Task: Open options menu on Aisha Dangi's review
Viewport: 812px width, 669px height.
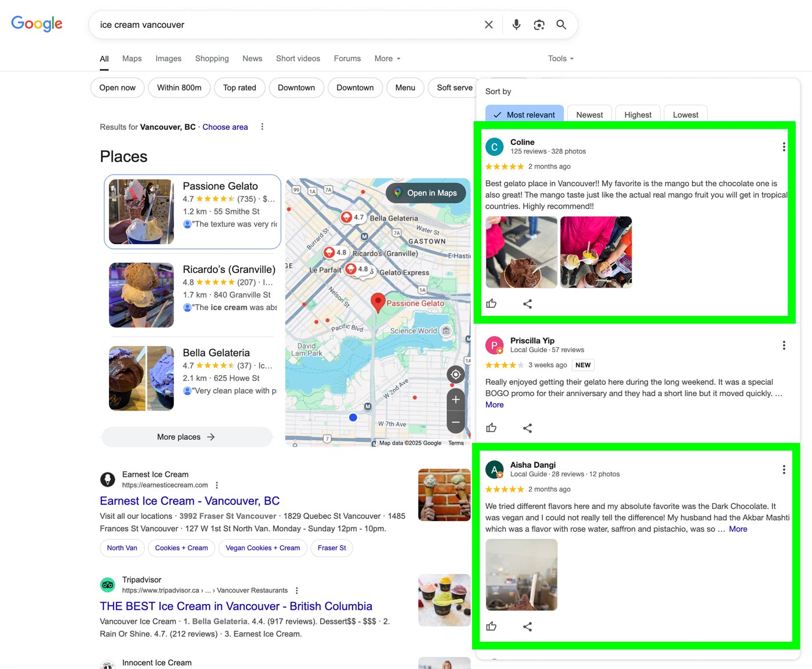Action: (x=784, y=470)
